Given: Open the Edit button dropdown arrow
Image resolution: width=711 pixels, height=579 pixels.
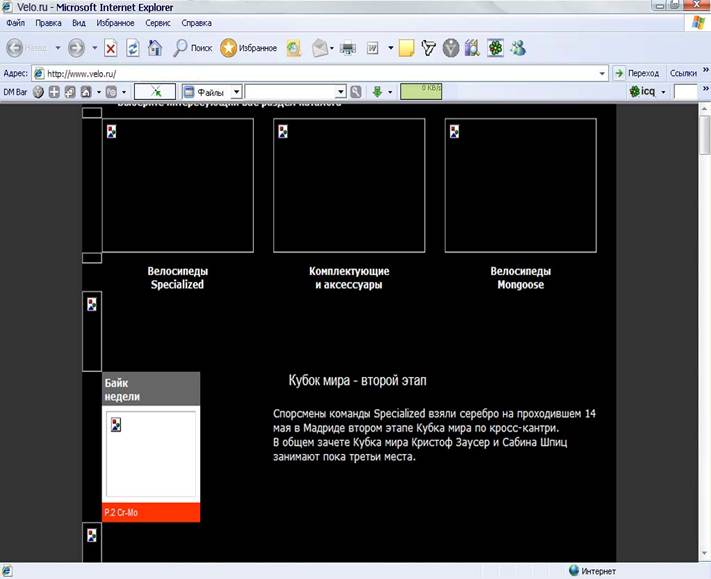Looking at the screenshot, I should coord(390,48).
